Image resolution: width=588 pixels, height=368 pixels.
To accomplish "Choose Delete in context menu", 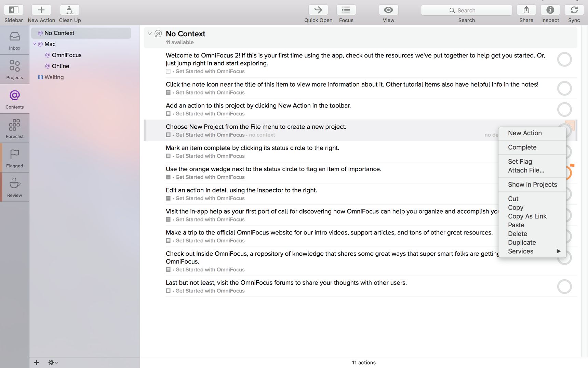I will tap(532, 234).
